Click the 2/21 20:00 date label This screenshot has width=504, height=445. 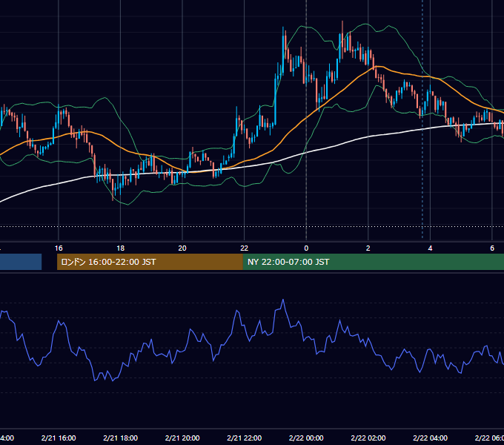click(182, 438)
